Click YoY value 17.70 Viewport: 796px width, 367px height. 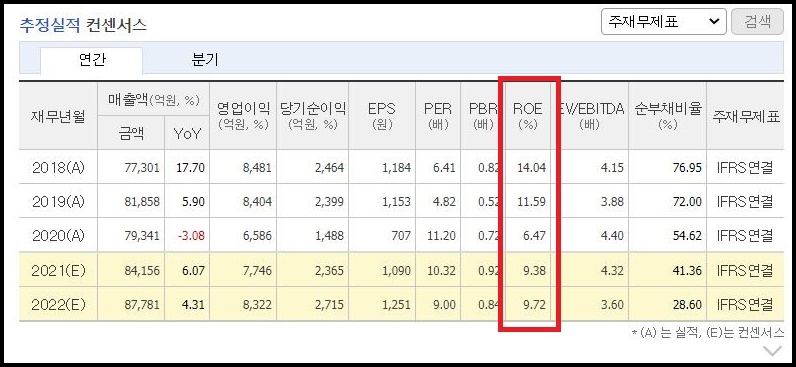[x=190, y=168]
